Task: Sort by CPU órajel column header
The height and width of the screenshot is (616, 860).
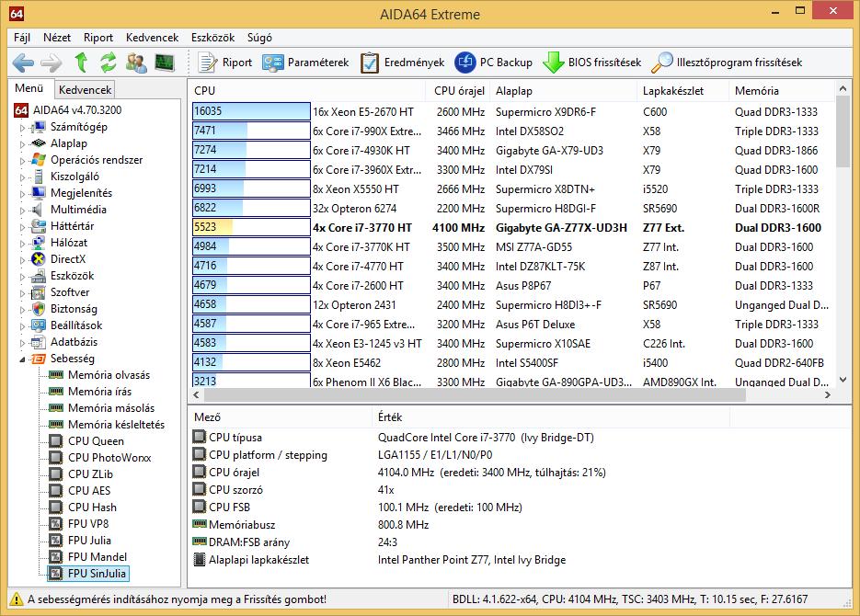Action: pos(459,90)
